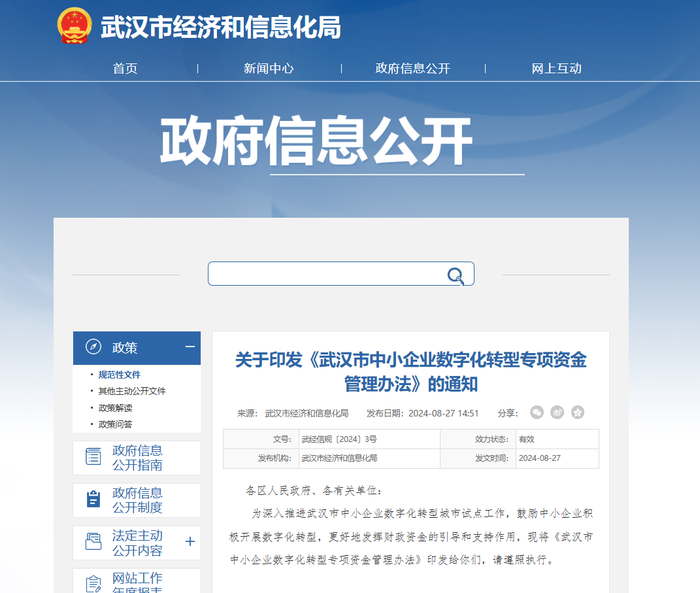This screenshot has width=700, height=593.
Task: Click the search magnifier icon
Action: click(456, 275)
